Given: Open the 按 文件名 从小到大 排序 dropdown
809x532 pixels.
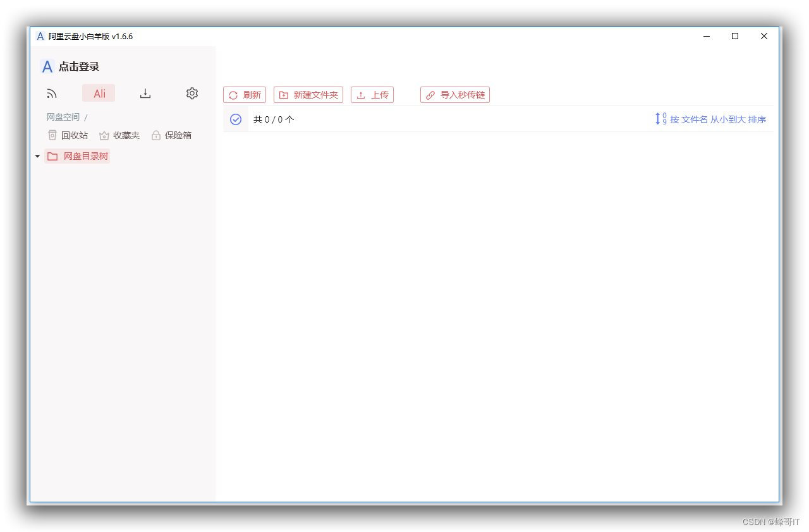Looking at the screenshot, I should point(710,119).
